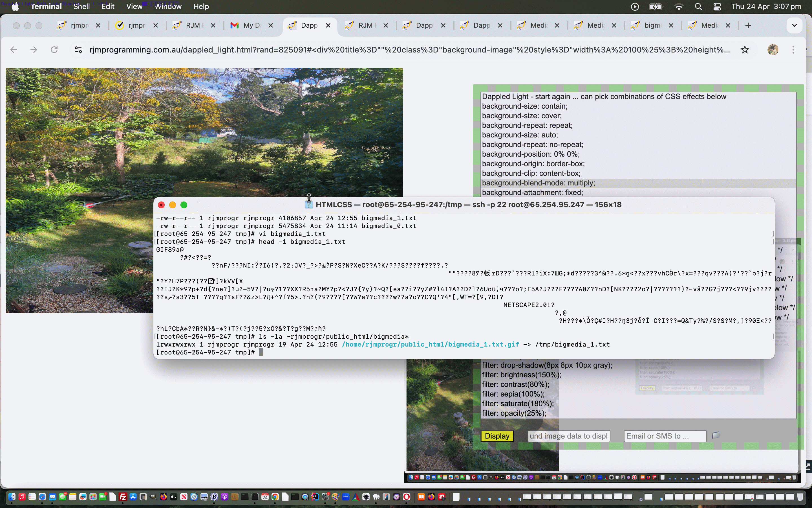The image size is (812, 508).
Task: Click the yellow Display button
Action: pos(497,436)
